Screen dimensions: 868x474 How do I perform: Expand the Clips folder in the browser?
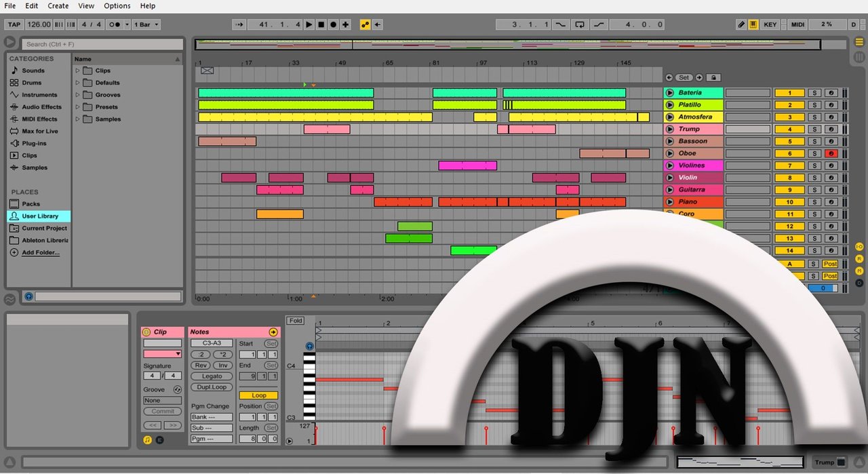(77, 71)
